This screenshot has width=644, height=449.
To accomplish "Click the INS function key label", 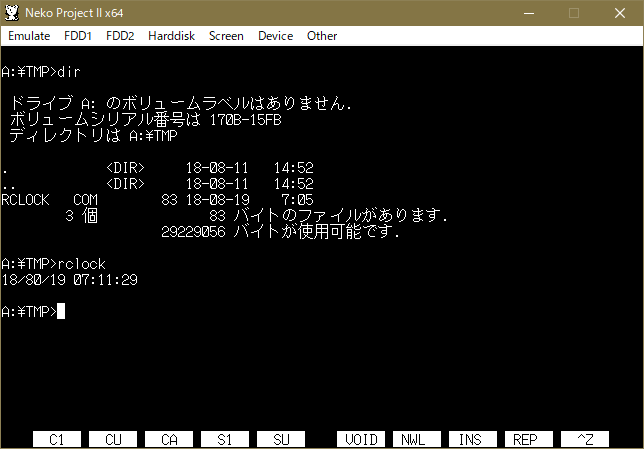I will pyautogui.click(x=473, y=439).
